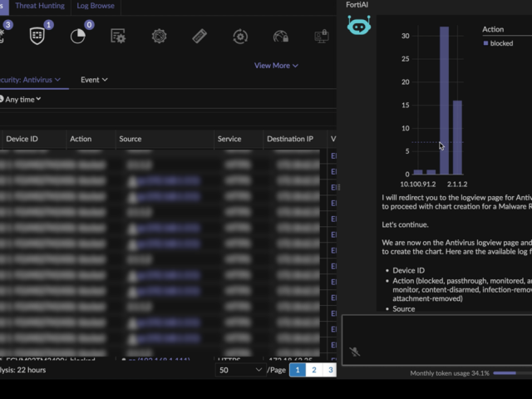Click the FortiAI robot avatar icon
The width and height of the screenshot is (532, 399).
point(359,25)
